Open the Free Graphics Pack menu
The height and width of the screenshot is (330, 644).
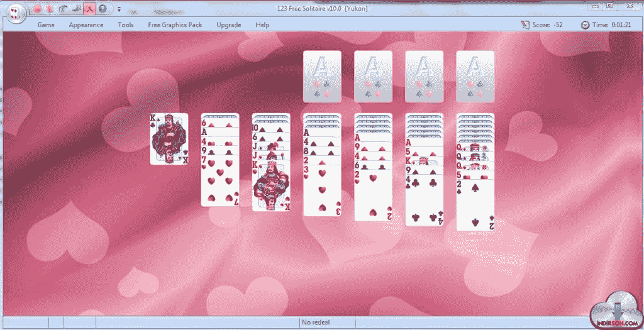tap(175, 25)
